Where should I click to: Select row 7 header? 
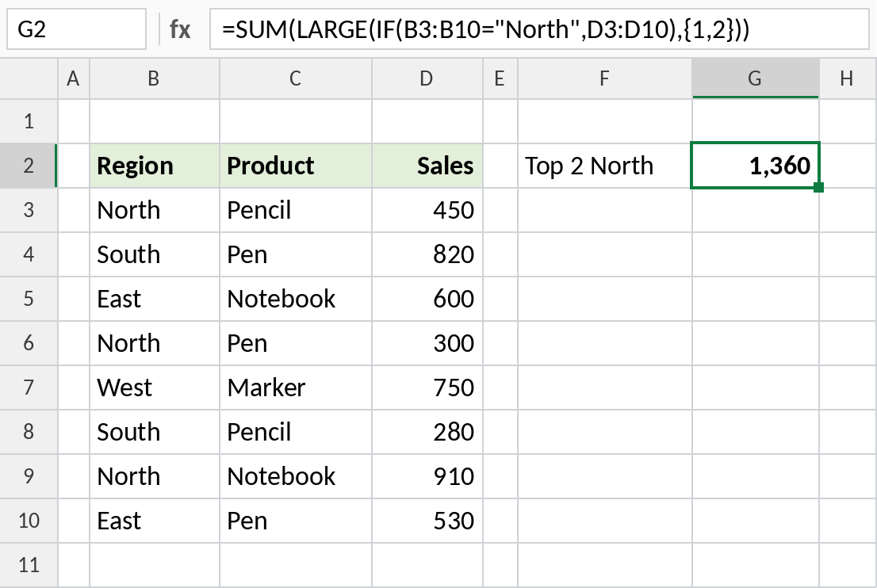tap(29, 388)
